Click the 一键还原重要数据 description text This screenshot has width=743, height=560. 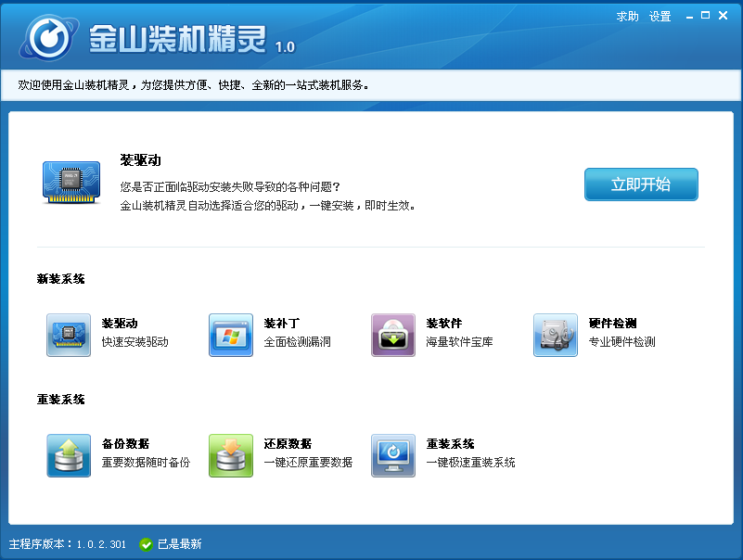pyautogui.click(x=308, y=462)
